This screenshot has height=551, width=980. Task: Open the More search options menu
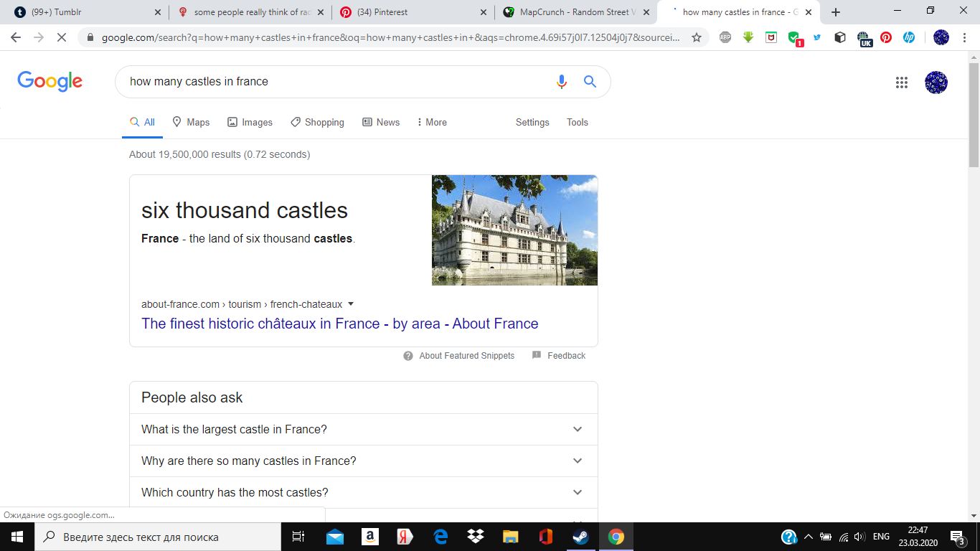coord(431,122)
